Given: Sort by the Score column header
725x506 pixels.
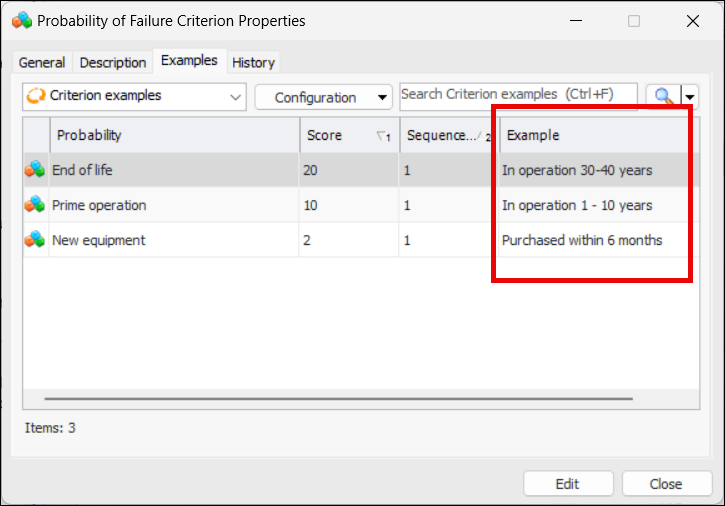Looking at the screenshot, I should 338,135.
